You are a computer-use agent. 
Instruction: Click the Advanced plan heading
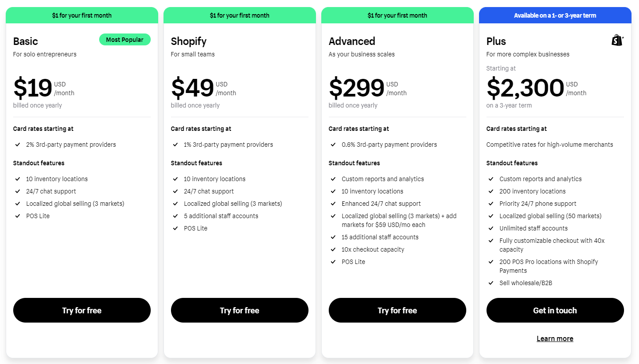pyautogui.click(x=352, y=41)
